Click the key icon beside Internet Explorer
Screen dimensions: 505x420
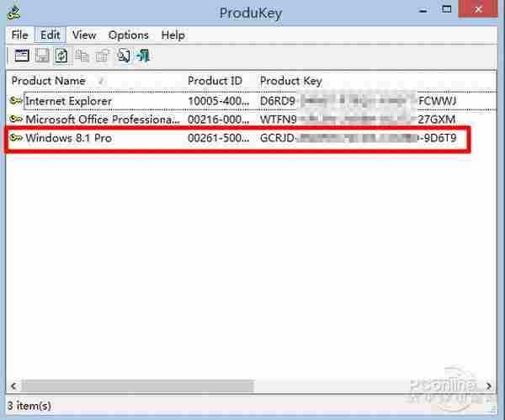coord(16,101)
